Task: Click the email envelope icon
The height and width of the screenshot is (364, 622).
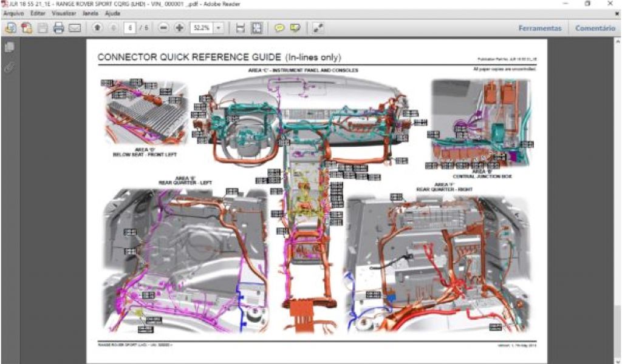Action: (x=75, y=28)
